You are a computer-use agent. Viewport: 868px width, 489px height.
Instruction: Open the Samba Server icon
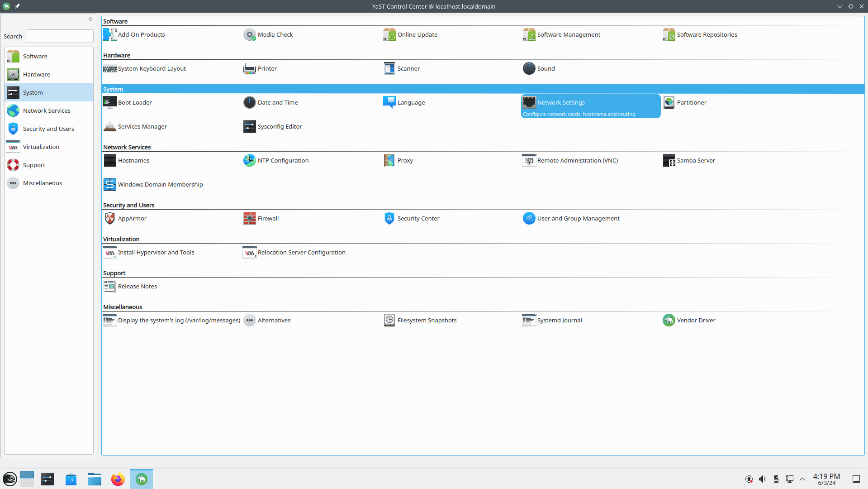click(x=669, y=160)
